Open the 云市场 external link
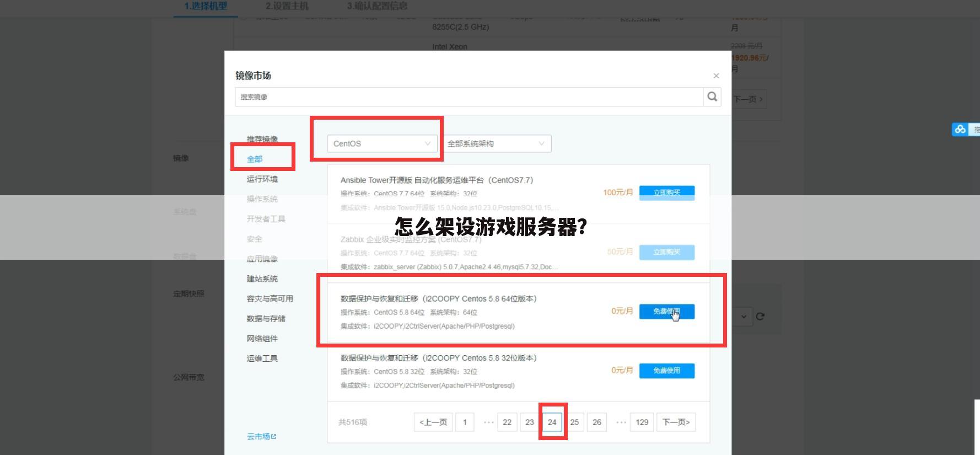This screenshot has width=980, height=455. point(261,436)
